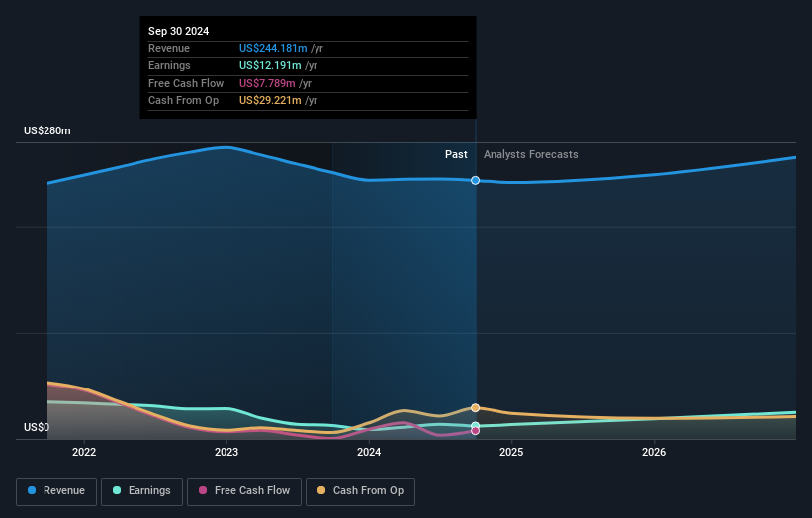
Task: Toggle the Revenue series legend button
Action: [x=56, y=491]
